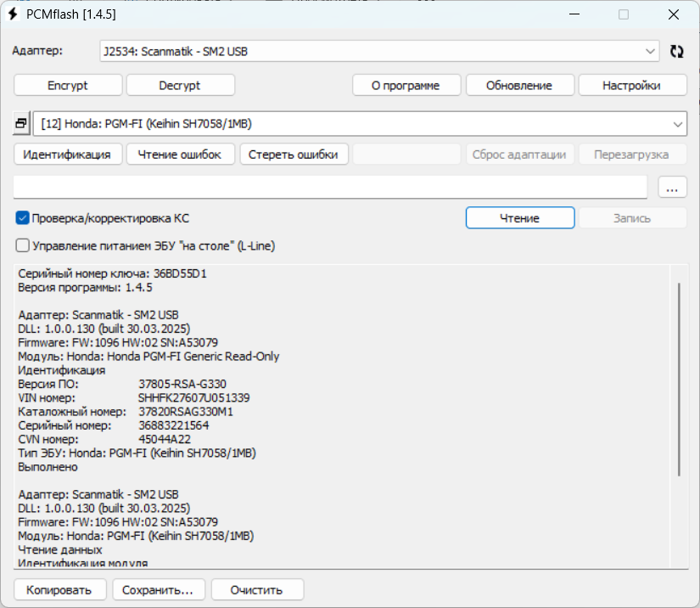The width and height of the screenshot is (700, 608).
Task: Click the PCMflash lightning title icon
Action: pyautogui.click(x=13, y=14)
